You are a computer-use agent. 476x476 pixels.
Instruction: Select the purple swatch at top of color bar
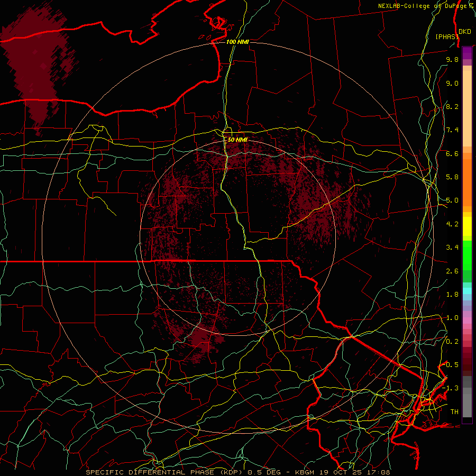(x=467, y=53)
